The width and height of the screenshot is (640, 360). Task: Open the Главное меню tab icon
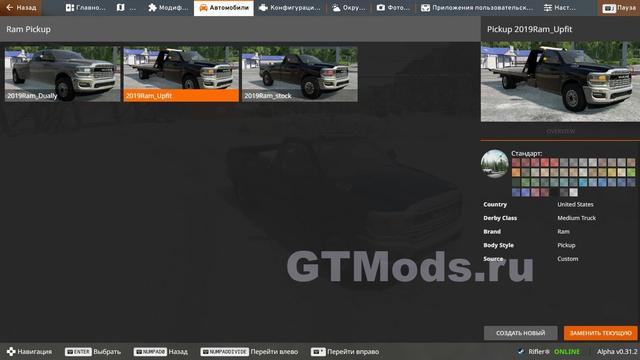point(70,8)
